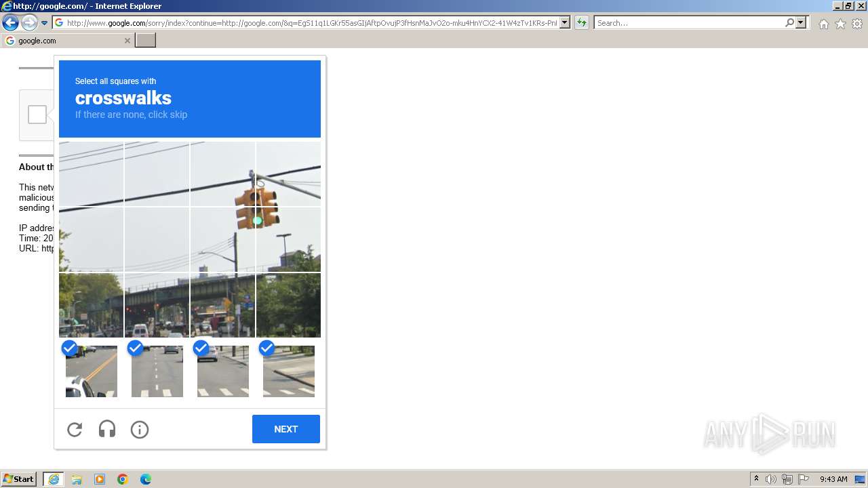Click Internet Explorer in the taskbar
Image resolution: width=868 pixels, height=488 pixels.
54,479
